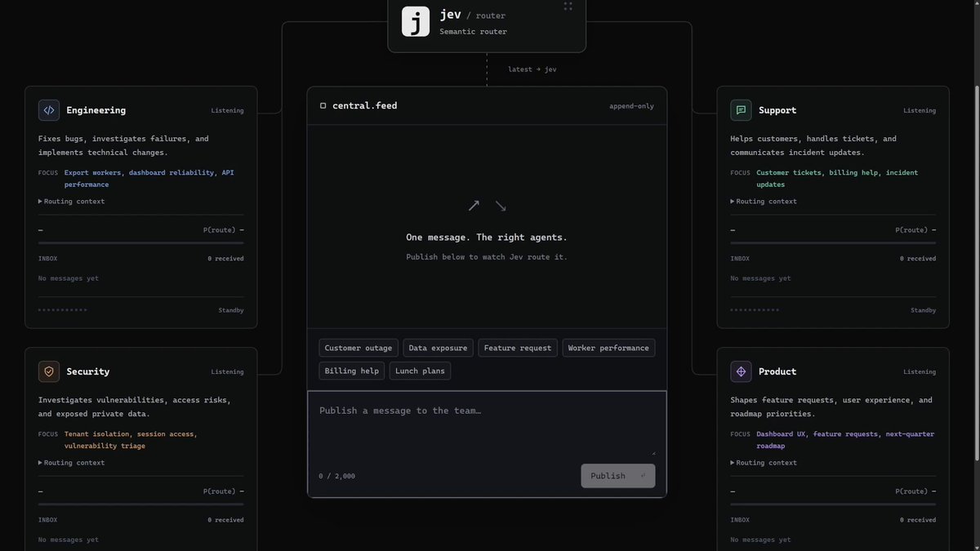Click the small square icon beside central.feed
This screenshot has height=551, width=980.
click(x=323, y=106)
